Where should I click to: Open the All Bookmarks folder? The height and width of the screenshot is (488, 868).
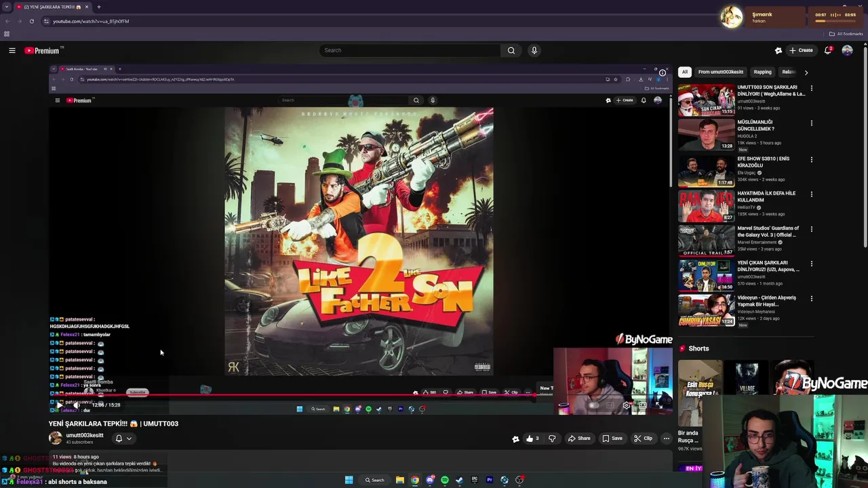pyautogui.click(x=846, y=34)
